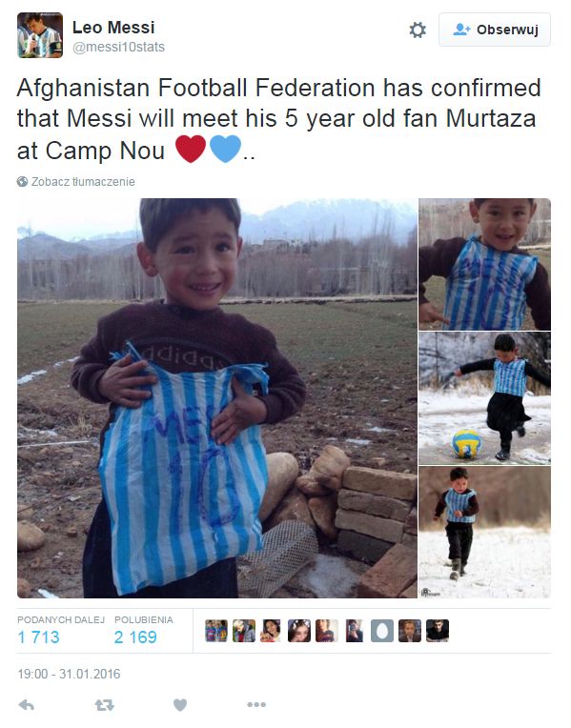Click Zobacz tłumaczenie translation link

tap(83, 182)
